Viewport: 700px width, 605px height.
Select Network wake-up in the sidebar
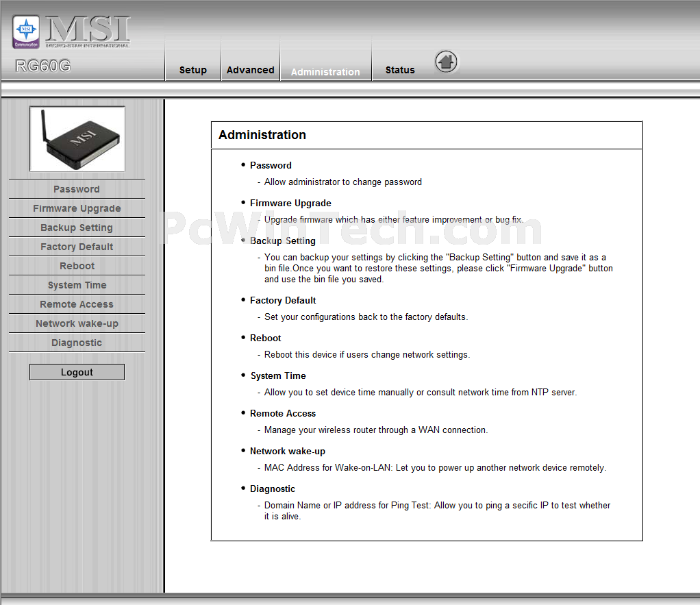(x=77, y=323)
